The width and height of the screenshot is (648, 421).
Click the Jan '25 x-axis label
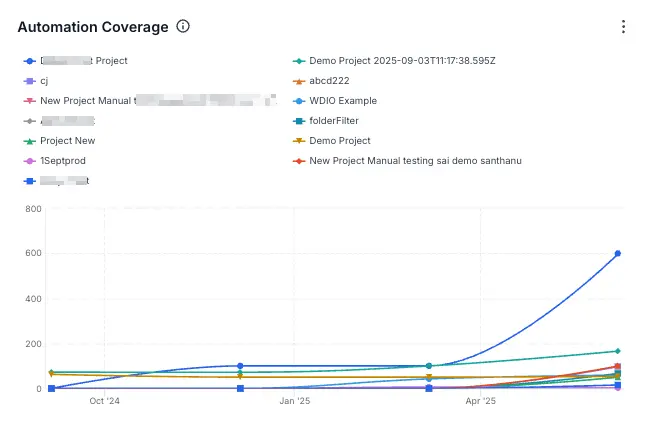coord(294,402)
